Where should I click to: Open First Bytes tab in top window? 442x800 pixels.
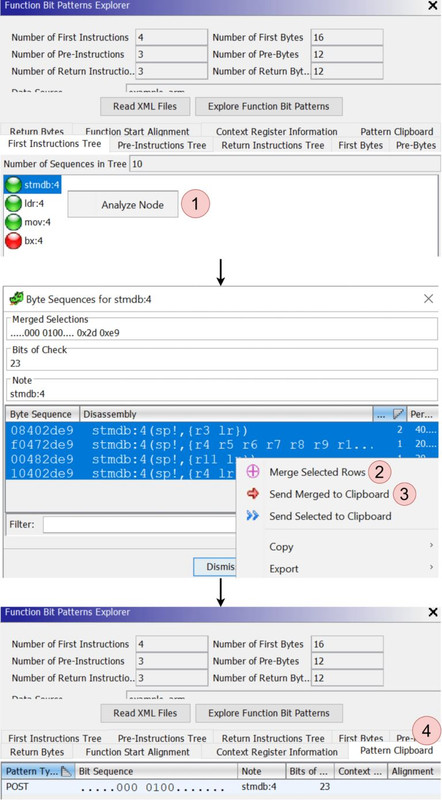[360, 145]
